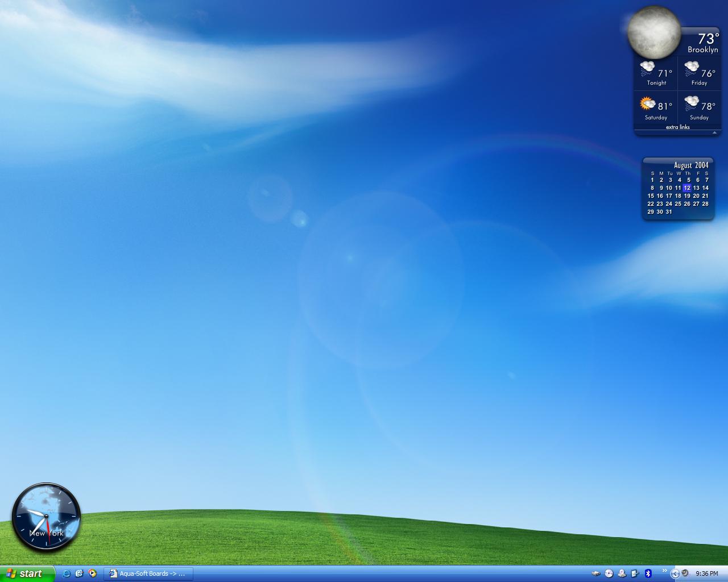Select August 1 in the calendar
Image resolution: width=728 pixels, height=582 pixels.
pyautogui.click(x=652, y=180)
